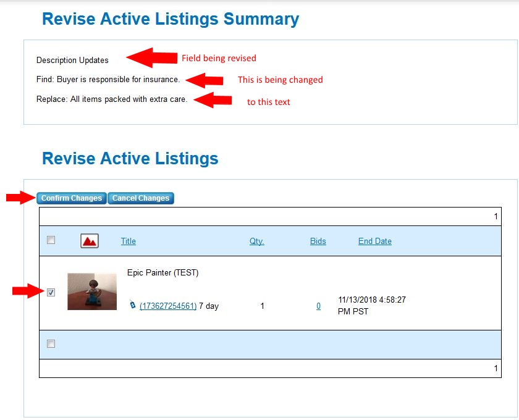519x420 pixels.
Task: Click the picture column icon in header
Action: pyautogui.click(x=90, y=241)
